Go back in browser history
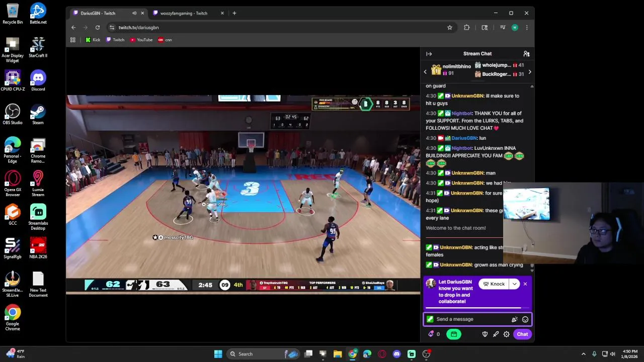The width and height of the screenshot is (644, 362). pos(73,28)
